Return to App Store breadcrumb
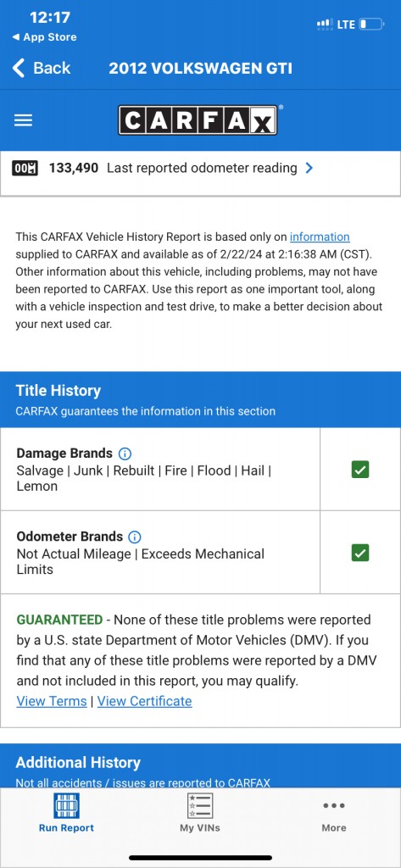This screenshot has height=868, width=401. [44, 37]
